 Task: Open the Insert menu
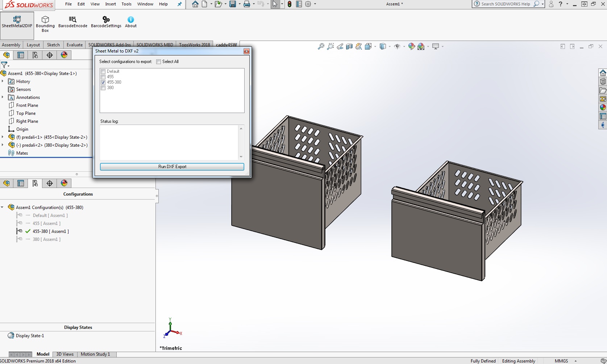pos(111,4)
